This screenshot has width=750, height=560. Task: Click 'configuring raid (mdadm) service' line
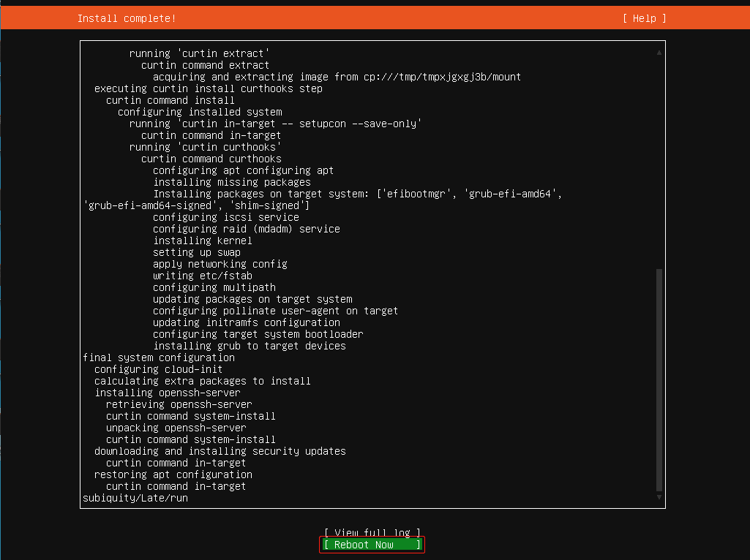click(247, 229)
